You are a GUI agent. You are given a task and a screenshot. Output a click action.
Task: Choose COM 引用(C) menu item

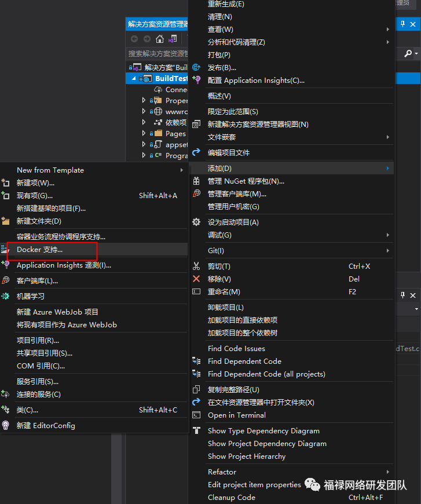94,366
